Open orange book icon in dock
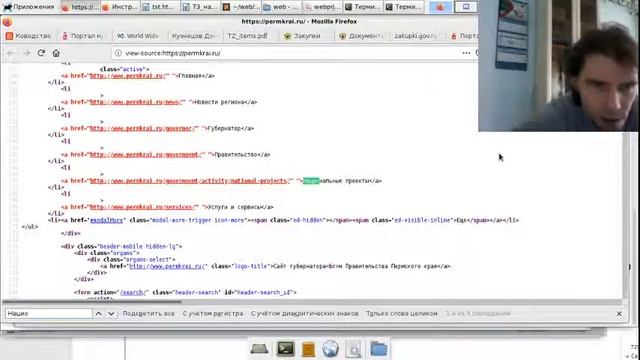640x360 pixels. [309, 350]
